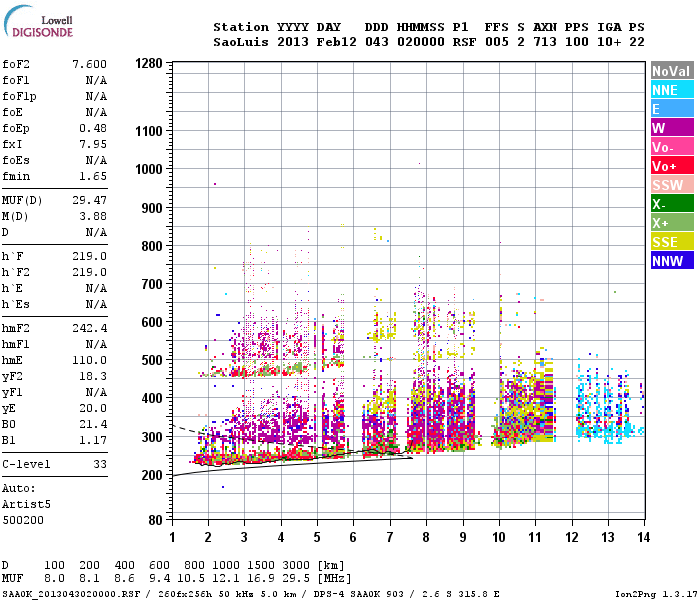Screen dimensions: 700x600
Task: Click the AXN value 713
Action: point(545,42)
